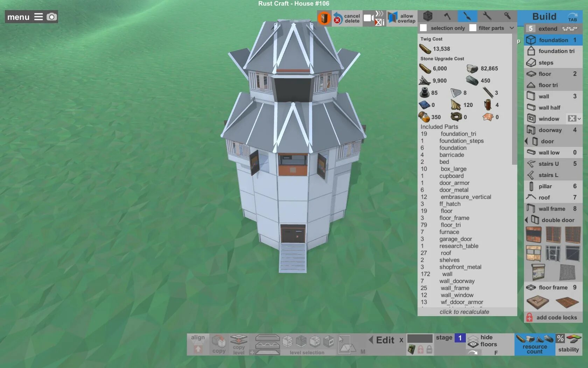Select the stairs L part
588x368 pixels.
pyautogui.click(x=553, y=175)
